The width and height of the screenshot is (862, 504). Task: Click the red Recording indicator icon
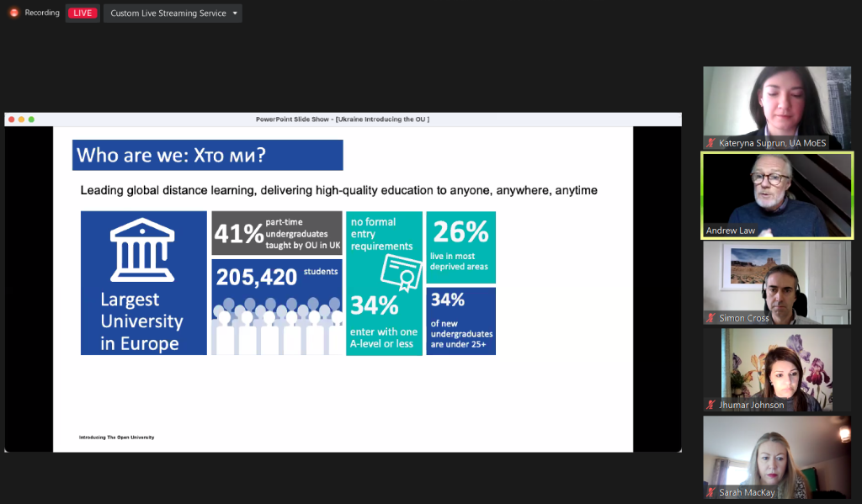[13, 13]
